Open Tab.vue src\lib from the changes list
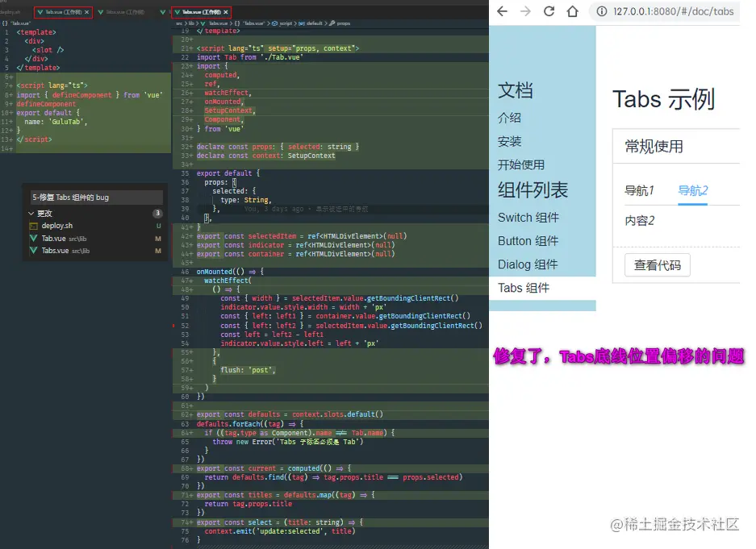 tap(64, 239)
